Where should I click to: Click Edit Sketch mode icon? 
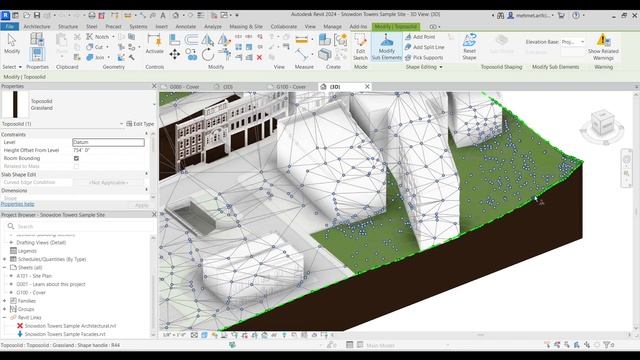coord(360,47)
